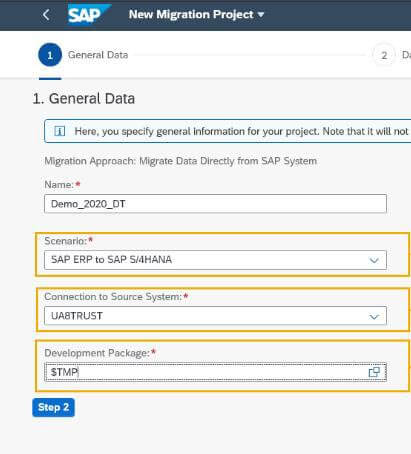
Task: Open the Scenario dropdown
Action: point(215,260)
